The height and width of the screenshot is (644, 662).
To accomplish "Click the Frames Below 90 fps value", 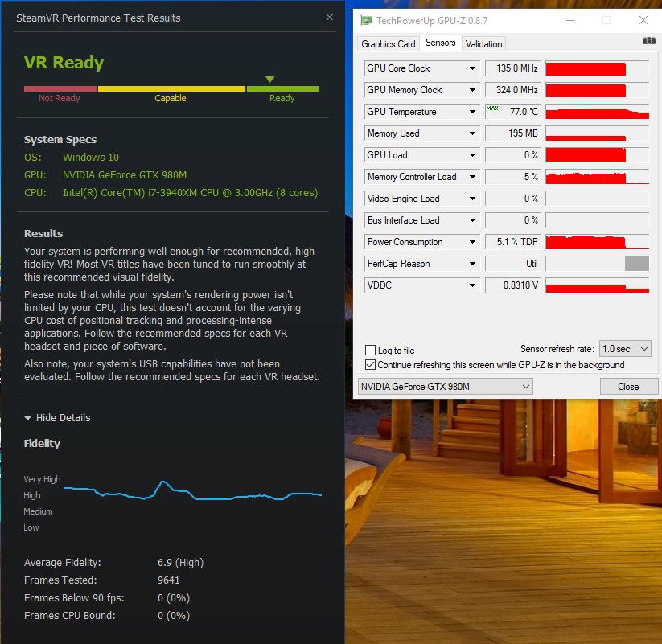I will (174, 598).
